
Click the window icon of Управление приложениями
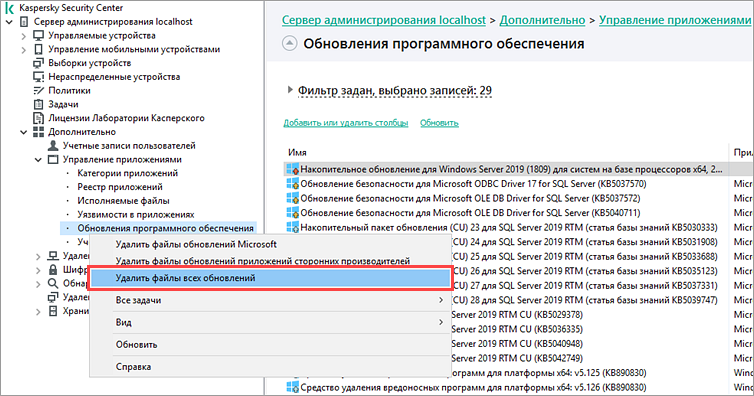[53, 160]
